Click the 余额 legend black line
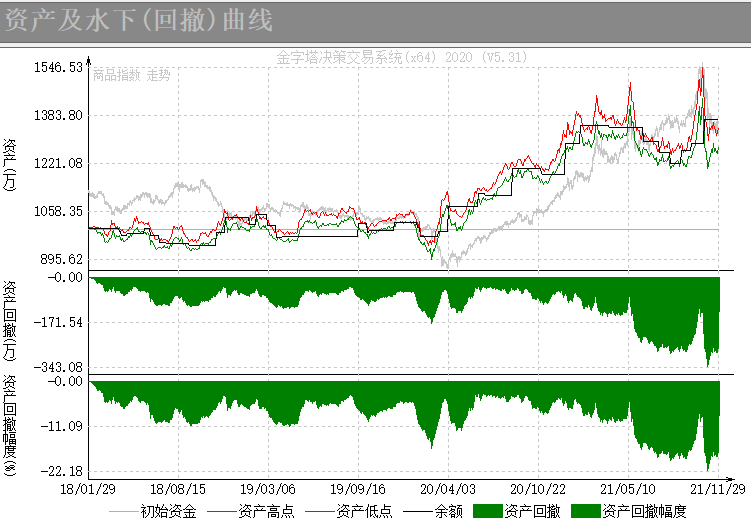The width and height of the screenshot is (751, 526). pos(418,512)
